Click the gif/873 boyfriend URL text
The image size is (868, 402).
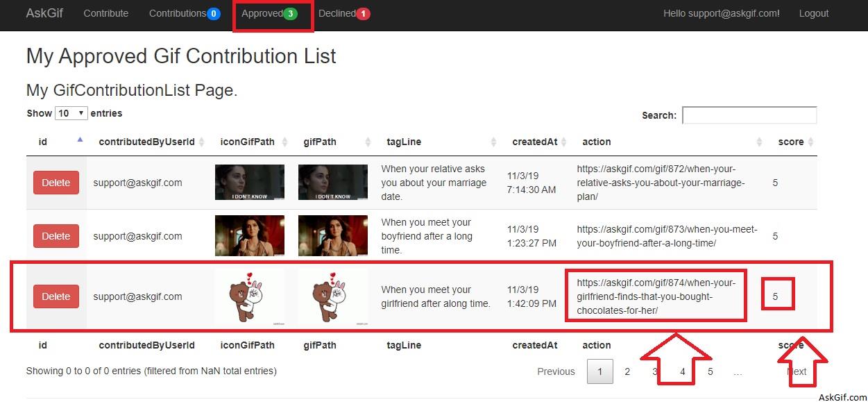click(x=667, y=236)
